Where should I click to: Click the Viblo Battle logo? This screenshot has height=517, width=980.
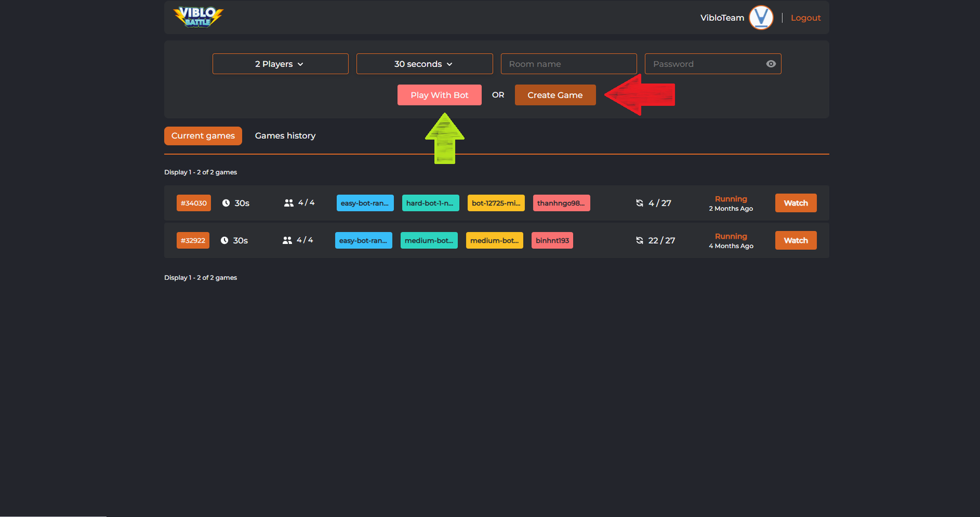point(198,17)
